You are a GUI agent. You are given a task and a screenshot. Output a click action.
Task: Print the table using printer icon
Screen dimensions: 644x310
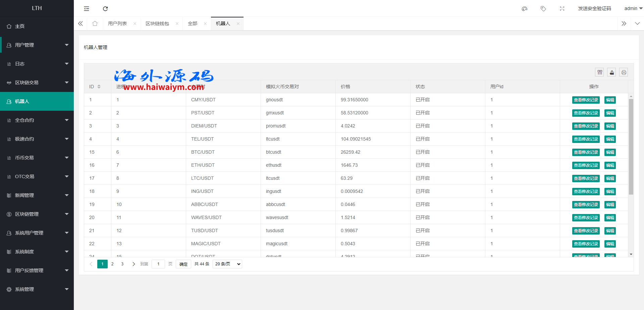(624, 72)
